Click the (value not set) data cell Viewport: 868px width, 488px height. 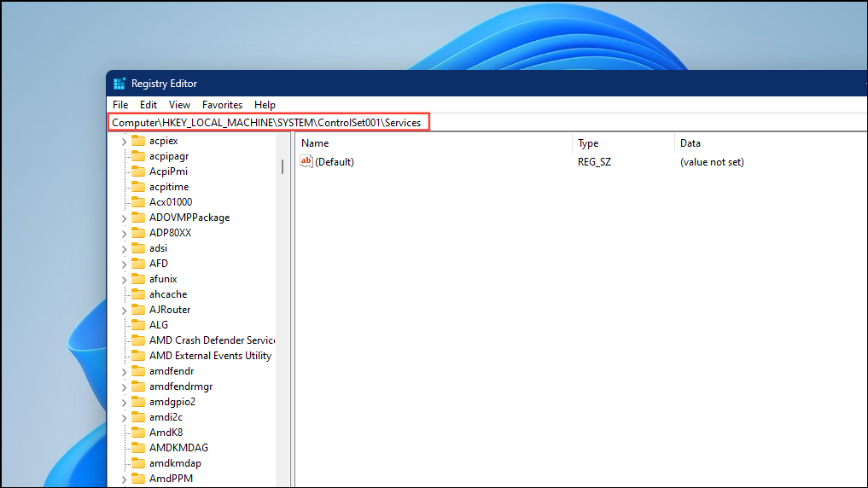point(712,162)
